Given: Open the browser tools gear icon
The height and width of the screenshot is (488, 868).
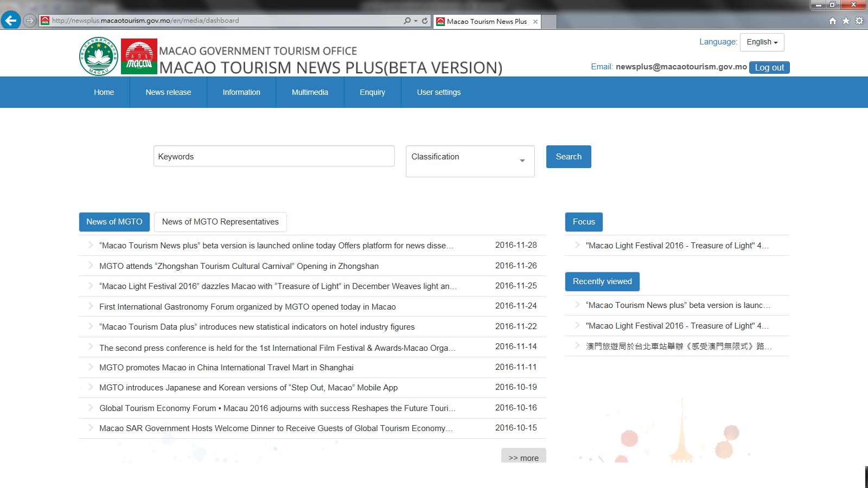Looking at the screenshot, I should coord(859,21).
